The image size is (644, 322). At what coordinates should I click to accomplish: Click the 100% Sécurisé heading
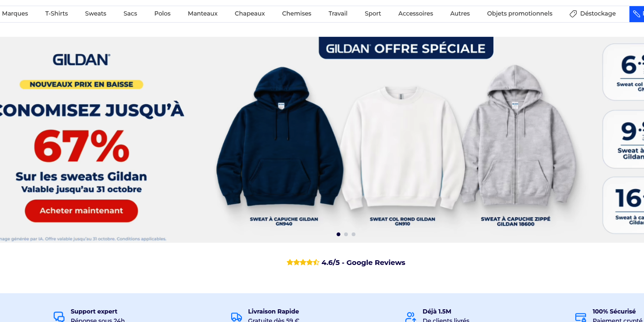pyautogui.click(x=614, y=312)
